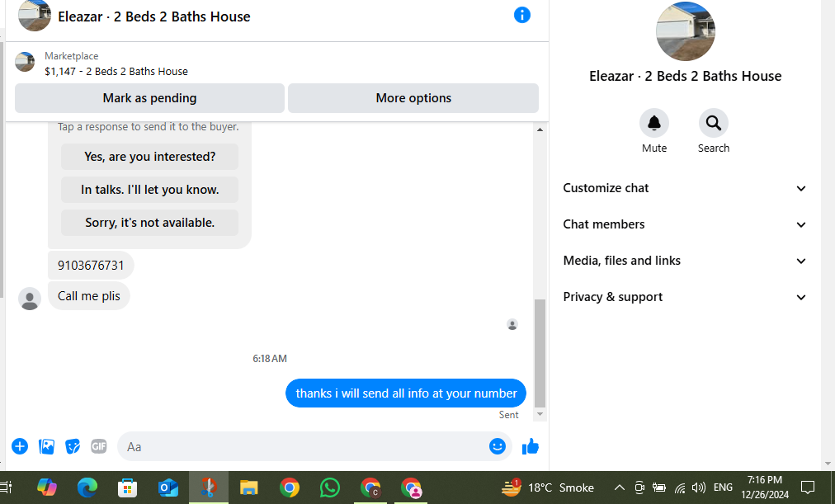Open More options for the listing
Image resolution: width=835 pixels, height=504 pixels.
pos(413,98)
